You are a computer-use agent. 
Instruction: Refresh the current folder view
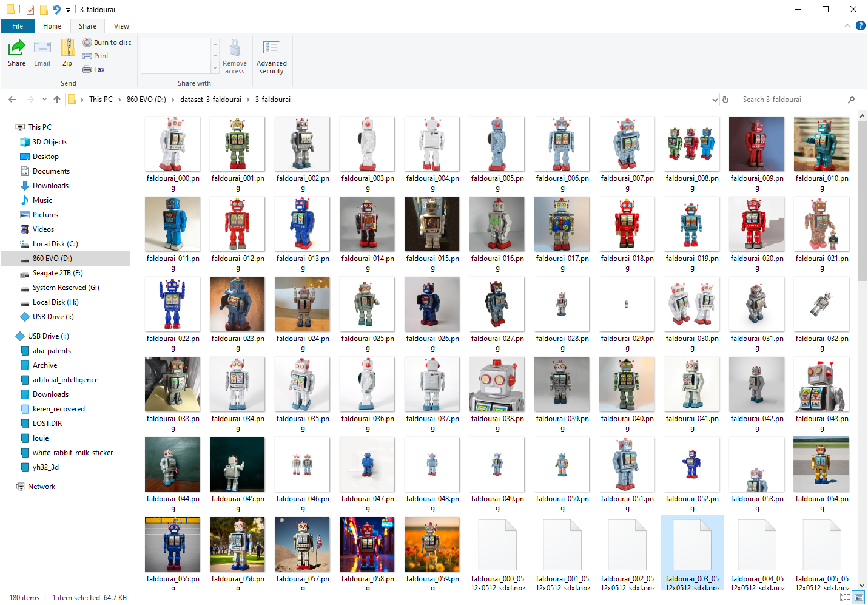(725, 100)
